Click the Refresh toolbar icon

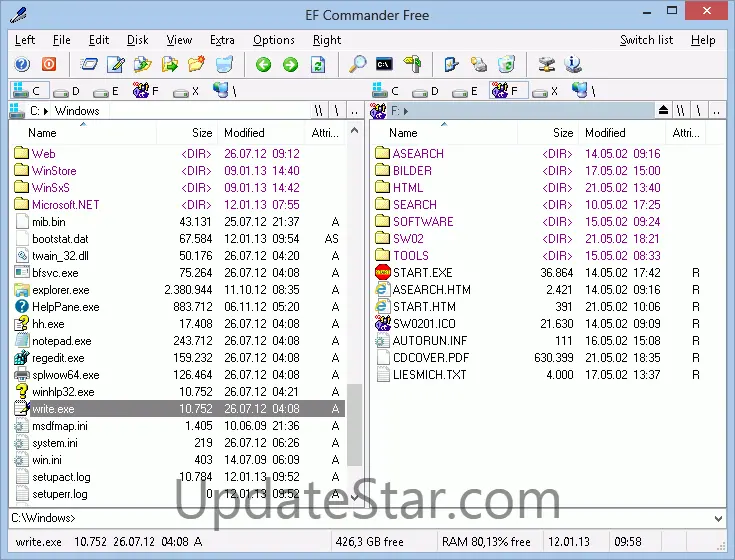pos(318,64)
